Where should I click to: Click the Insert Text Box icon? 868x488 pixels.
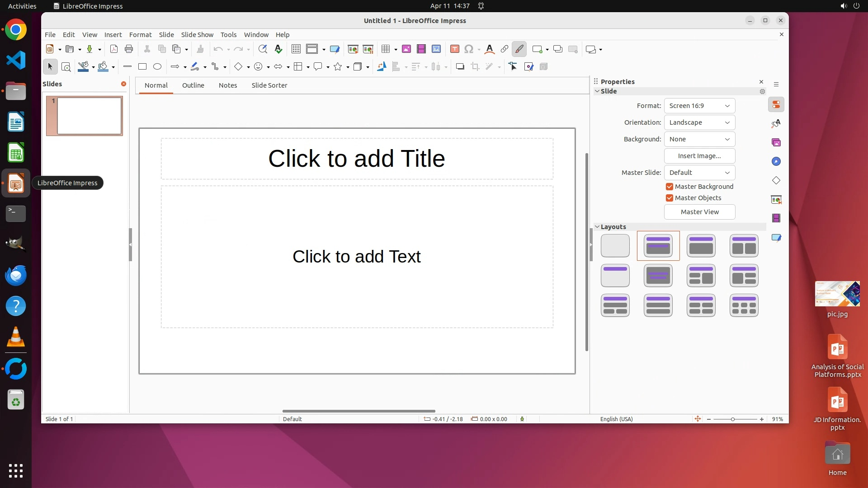point(455,49)
